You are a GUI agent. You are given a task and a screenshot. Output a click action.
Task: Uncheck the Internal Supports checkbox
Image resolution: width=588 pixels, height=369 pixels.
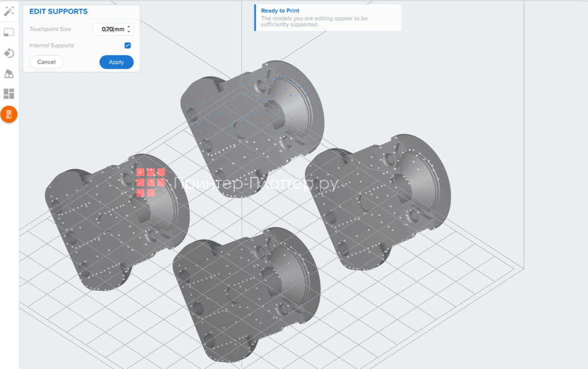tap(127, 45)
